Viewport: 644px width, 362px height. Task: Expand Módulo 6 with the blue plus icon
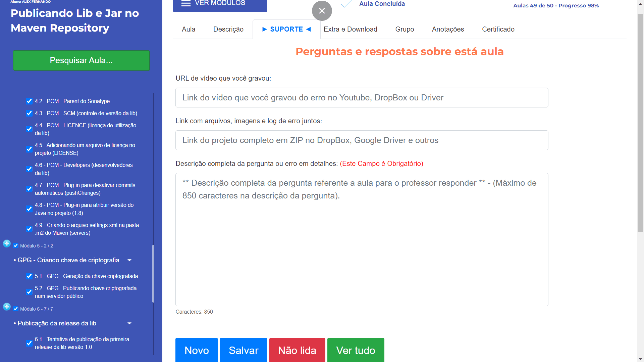click(7, 307)
